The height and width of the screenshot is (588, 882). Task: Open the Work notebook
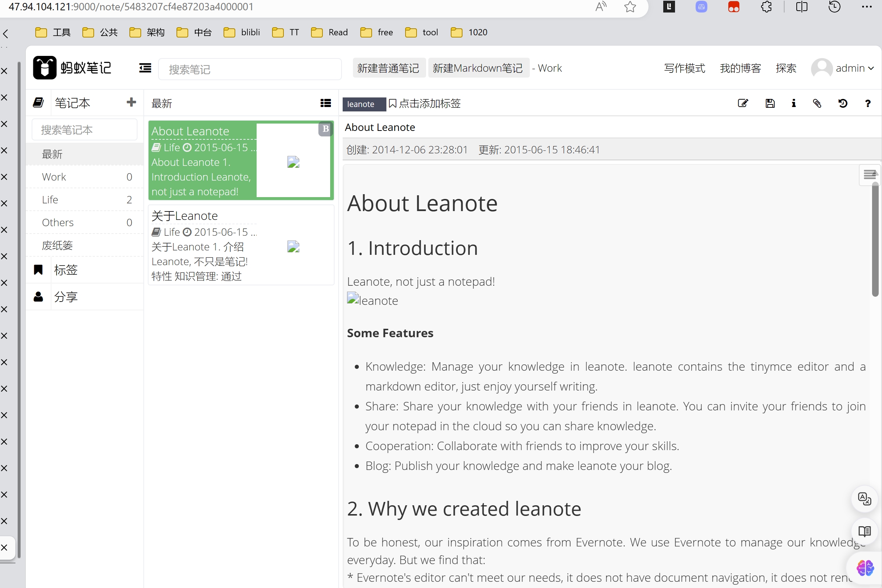[x=85, y=177]
